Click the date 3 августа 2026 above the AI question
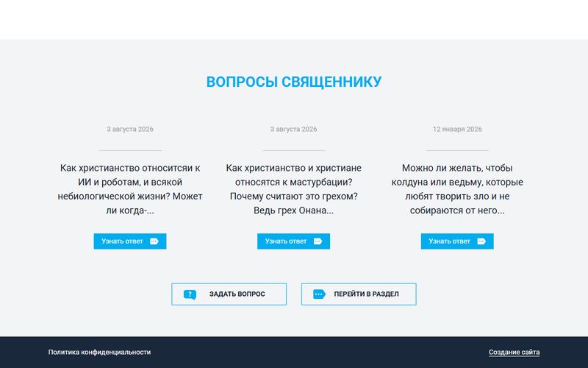The height and width of the screenshot is (368, 588). (130, 130)
